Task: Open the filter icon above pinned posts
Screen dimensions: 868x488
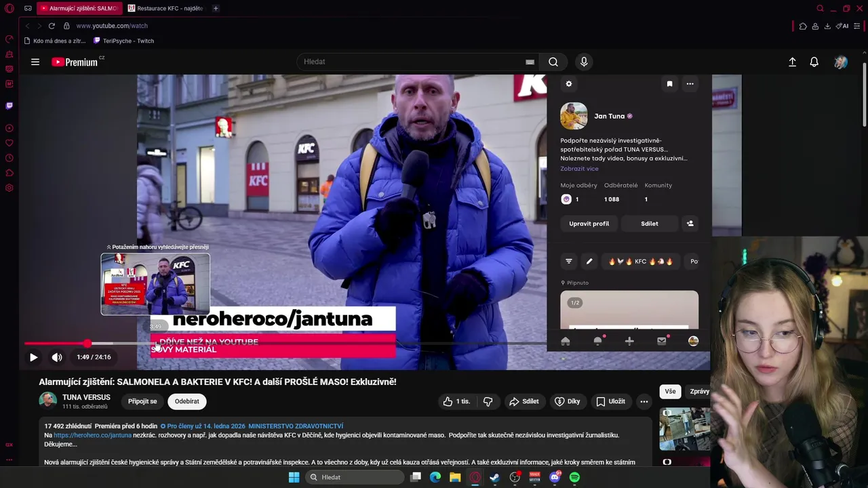Action: tap(569, 261)
